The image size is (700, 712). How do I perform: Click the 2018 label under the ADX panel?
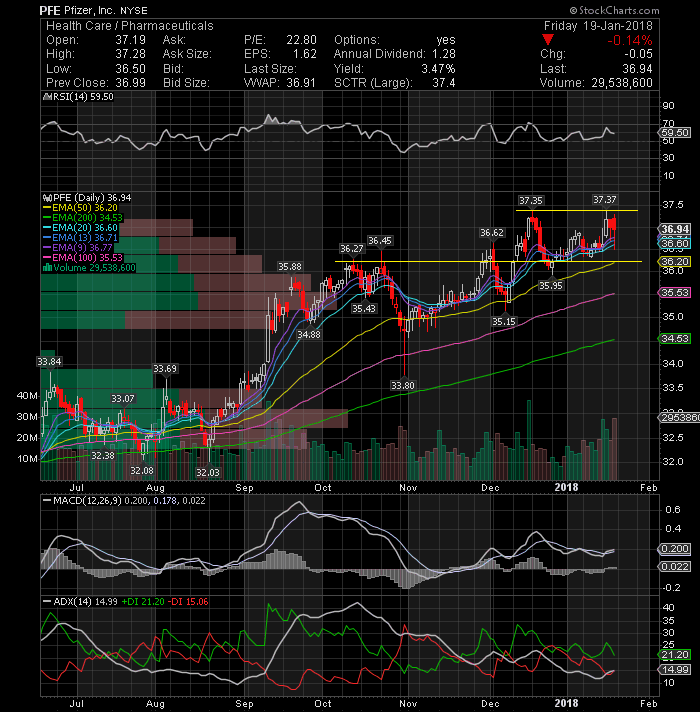coord(566,703)
